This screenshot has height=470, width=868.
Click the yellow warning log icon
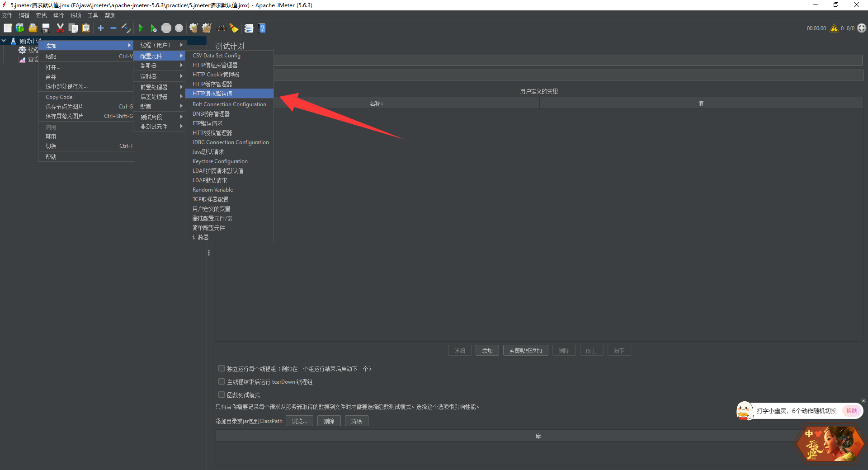834,28
